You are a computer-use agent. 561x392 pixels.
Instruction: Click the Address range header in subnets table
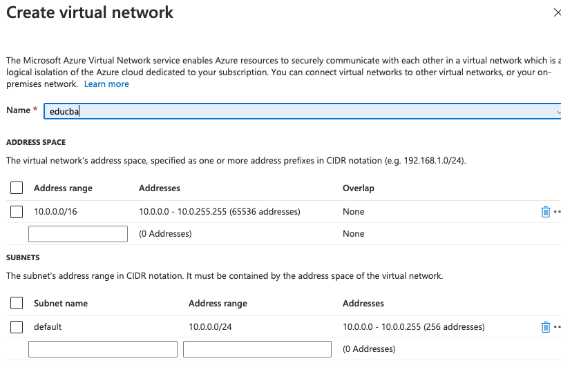pyautogui.click(x=218, y=304)
